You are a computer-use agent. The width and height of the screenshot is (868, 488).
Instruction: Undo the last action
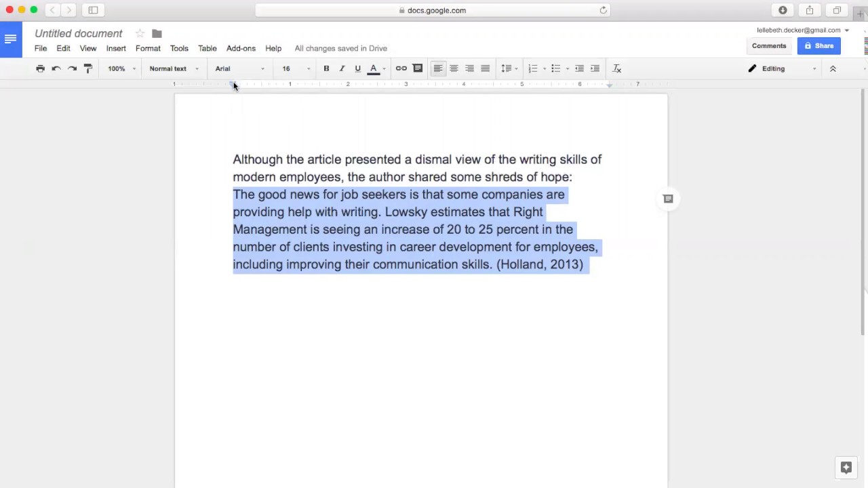pyautogui.click(x=56, y=68)
